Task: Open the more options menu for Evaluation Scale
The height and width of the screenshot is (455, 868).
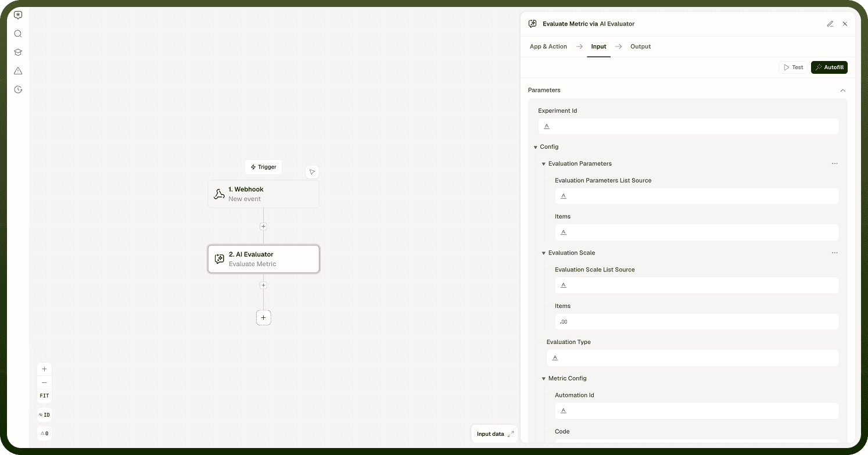Action: pyautogui.click(x=835, y=253)
